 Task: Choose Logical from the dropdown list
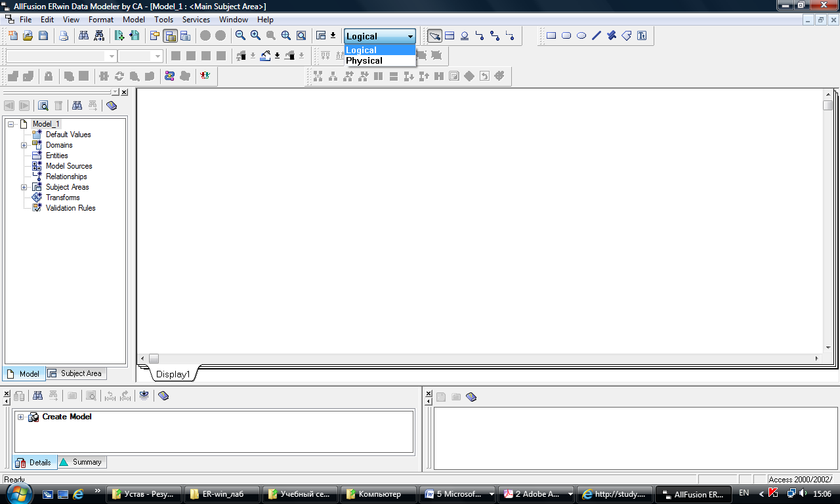380,50
